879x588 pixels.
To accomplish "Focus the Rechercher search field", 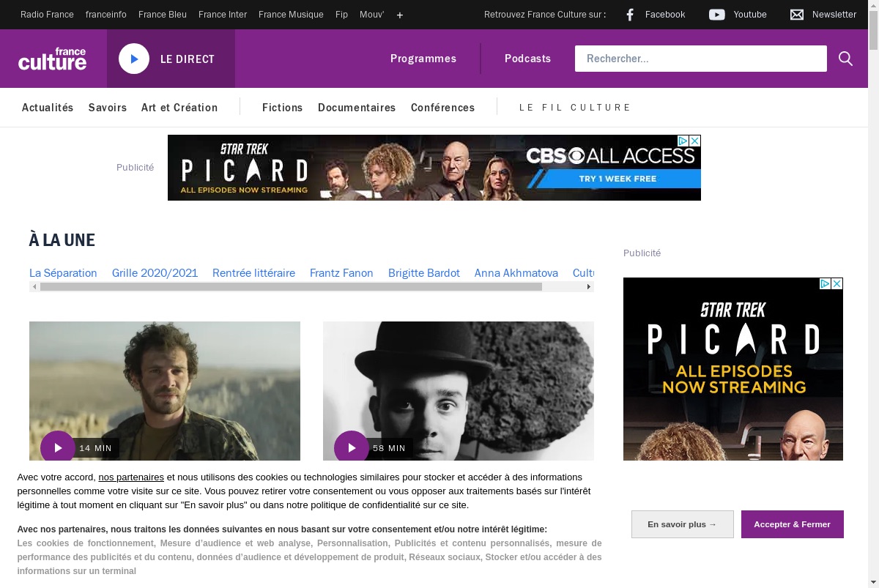I will tap(701, 59).
